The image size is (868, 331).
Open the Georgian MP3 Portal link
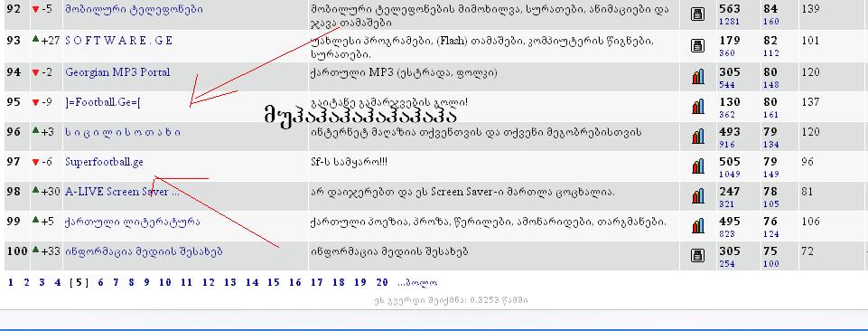click(117, 72)
